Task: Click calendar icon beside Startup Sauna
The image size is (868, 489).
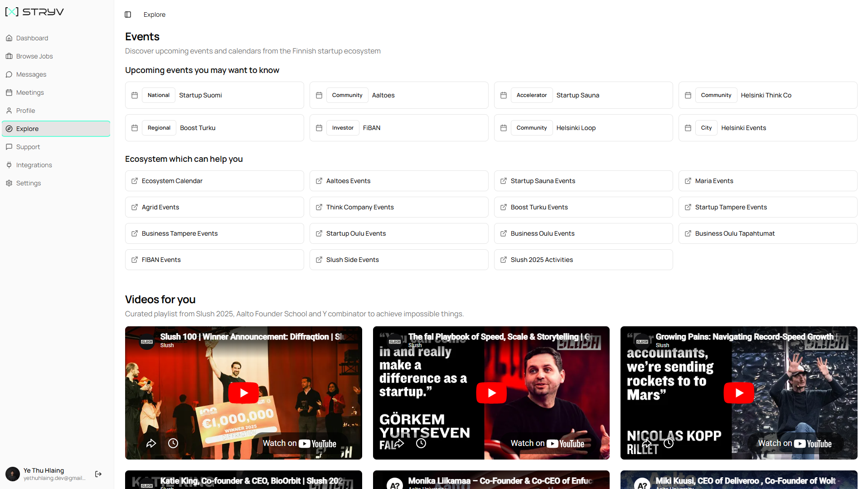Action: [504, 95]
